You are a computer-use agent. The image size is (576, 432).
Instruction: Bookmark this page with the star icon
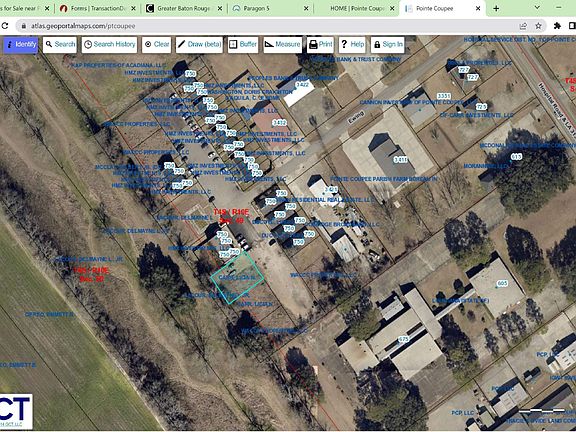point(538,26)
